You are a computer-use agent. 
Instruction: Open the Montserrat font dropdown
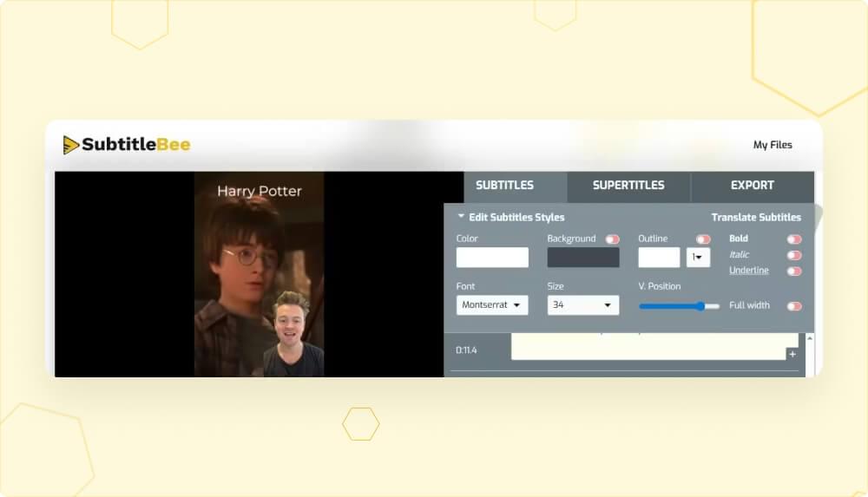(492, 305)
